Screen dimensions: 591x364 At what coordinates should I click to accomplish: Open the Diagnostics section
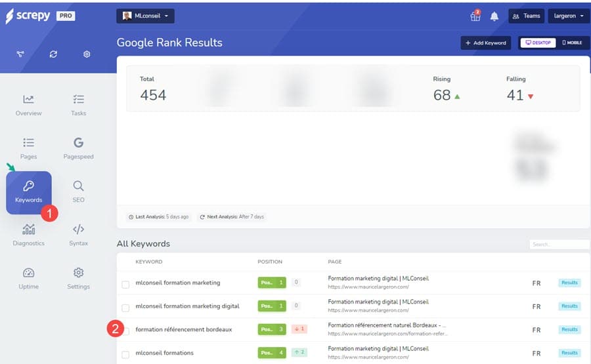29,235
